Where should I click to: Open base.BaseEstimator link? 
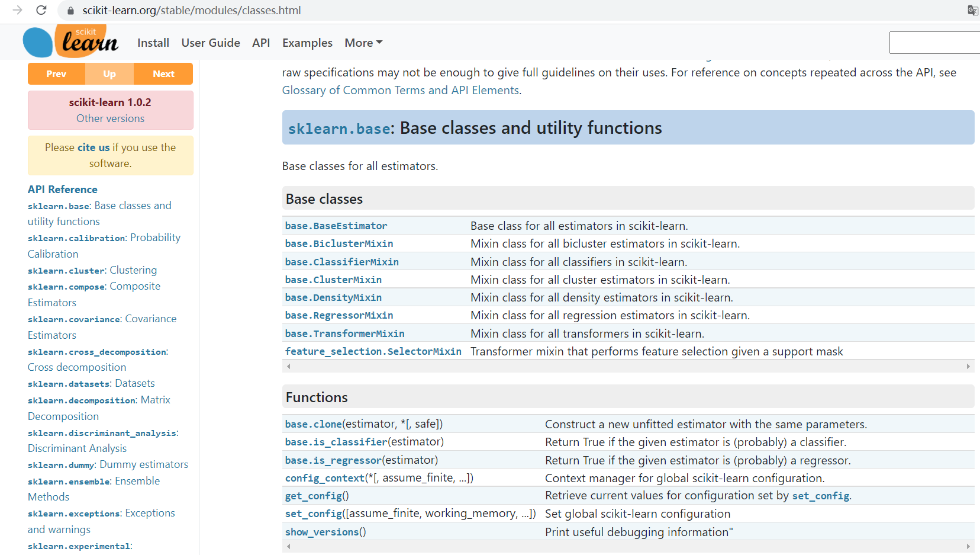336,226
